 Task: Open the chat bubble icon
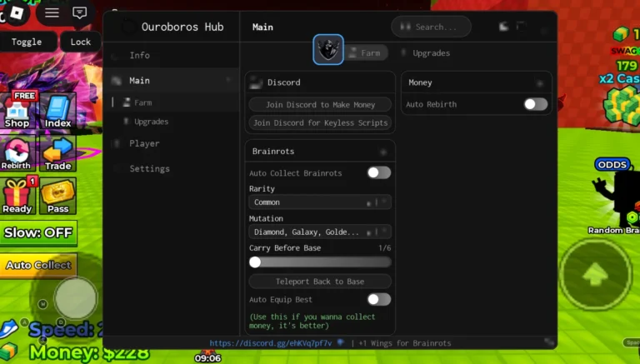pos(80,12)
